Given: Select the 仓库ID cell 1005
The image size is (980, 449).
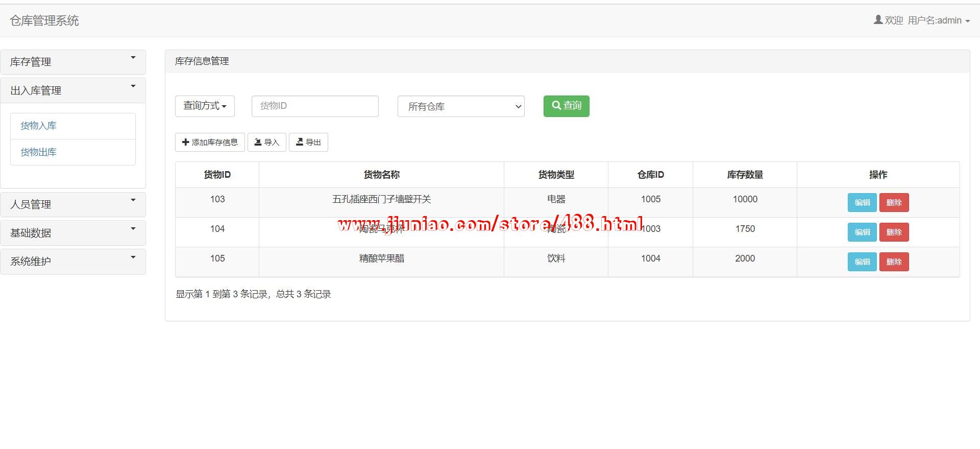Looking at the screenshot, I should point(651,202).
